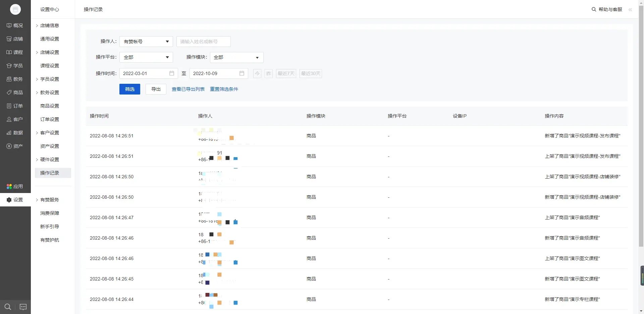
Task: Open 消费保障 menu item
Action: [x=50, y=213]
